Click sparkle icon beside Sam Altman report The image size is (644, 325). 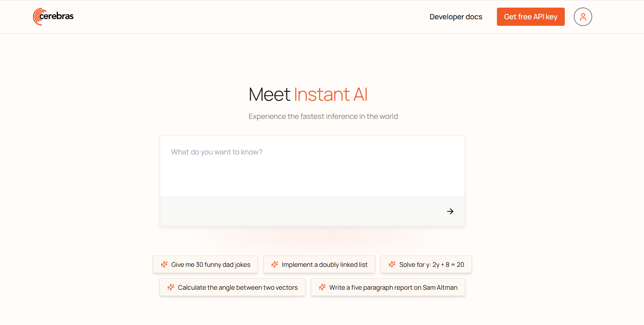(x=322, y=287)
